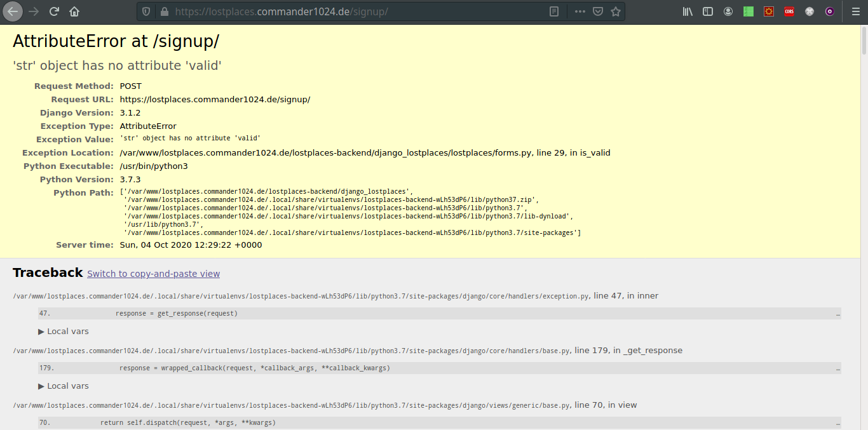
Task: Reload the current page
Action: [x=54, y=11]
